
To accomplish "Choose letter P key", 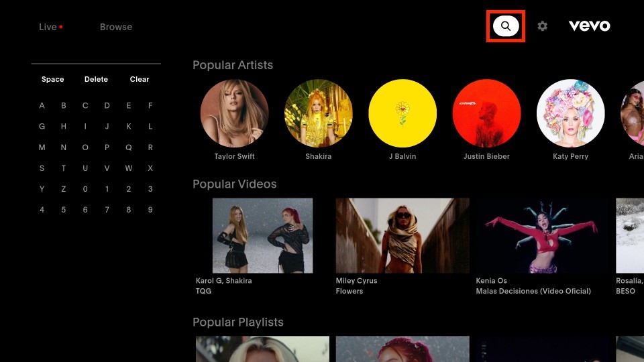I will (x=107, y=147).
